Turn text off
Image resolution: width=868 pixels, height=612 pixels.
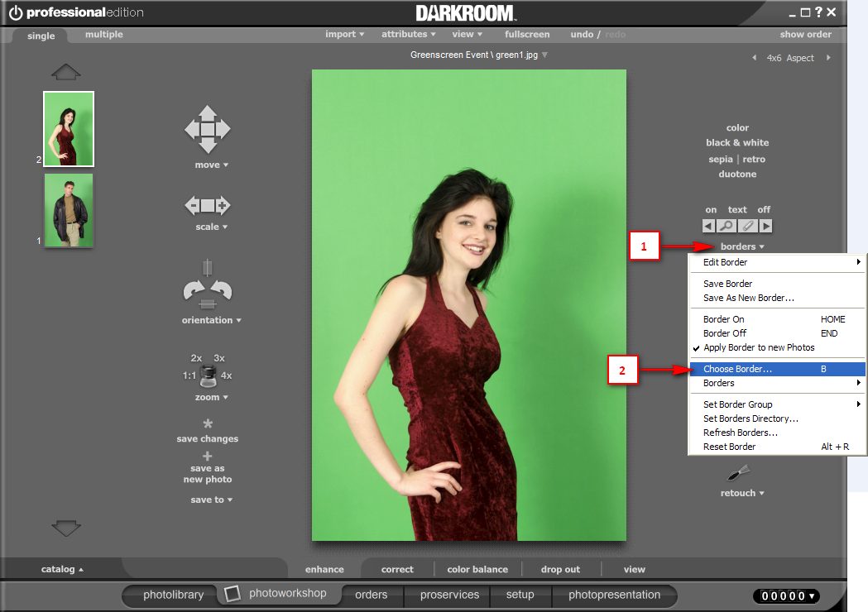764,210
